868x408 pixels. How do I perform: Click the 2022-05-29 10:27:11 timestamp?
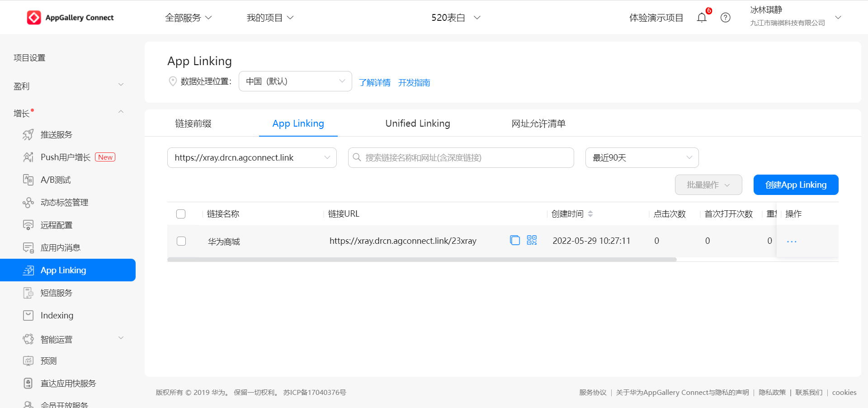click(x=591, y=241)
